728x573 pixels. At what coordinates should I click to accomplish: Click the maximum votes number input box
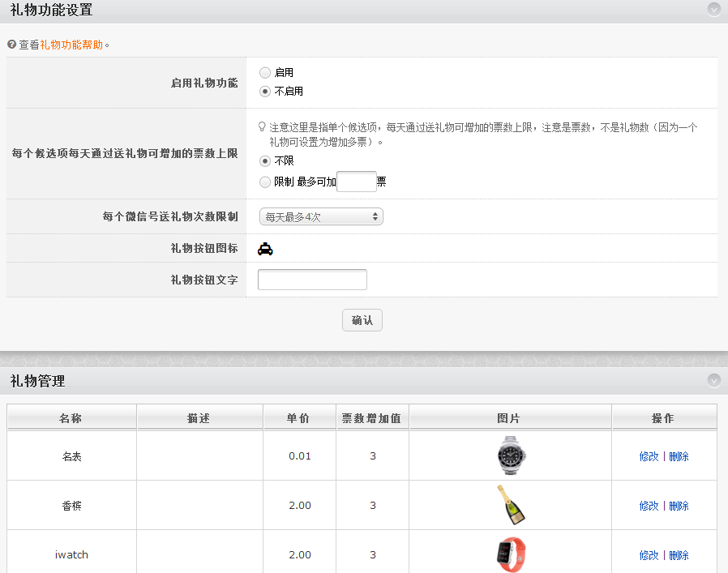(356, 182)
